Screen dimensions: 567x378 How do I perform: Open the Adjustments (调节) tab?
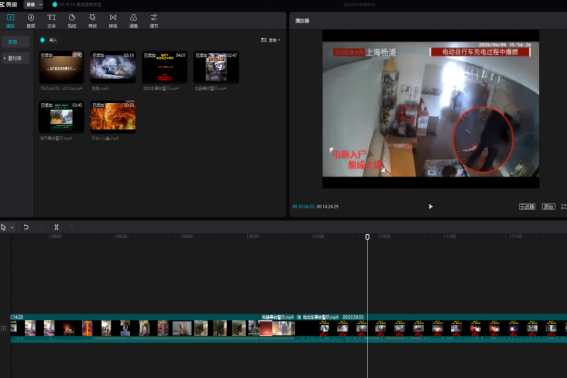pyautogui.click(x=154, y=21)
